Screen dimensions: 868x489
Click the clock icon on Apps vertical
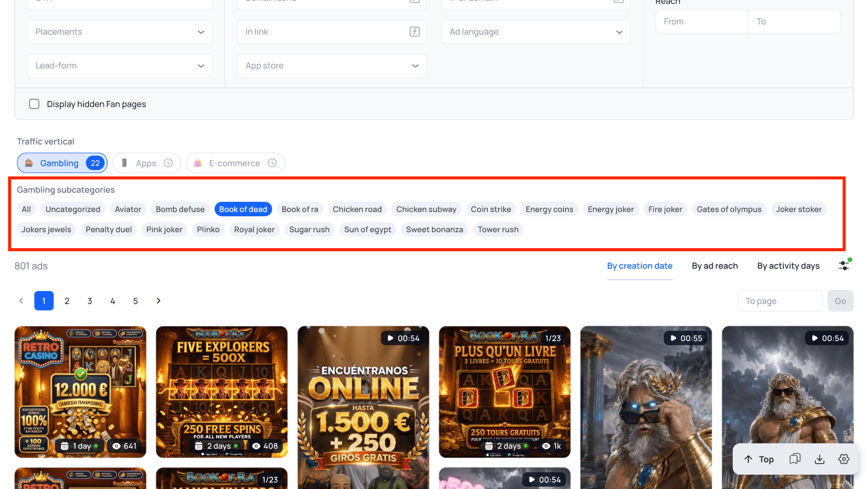click(x=168, y=163)
